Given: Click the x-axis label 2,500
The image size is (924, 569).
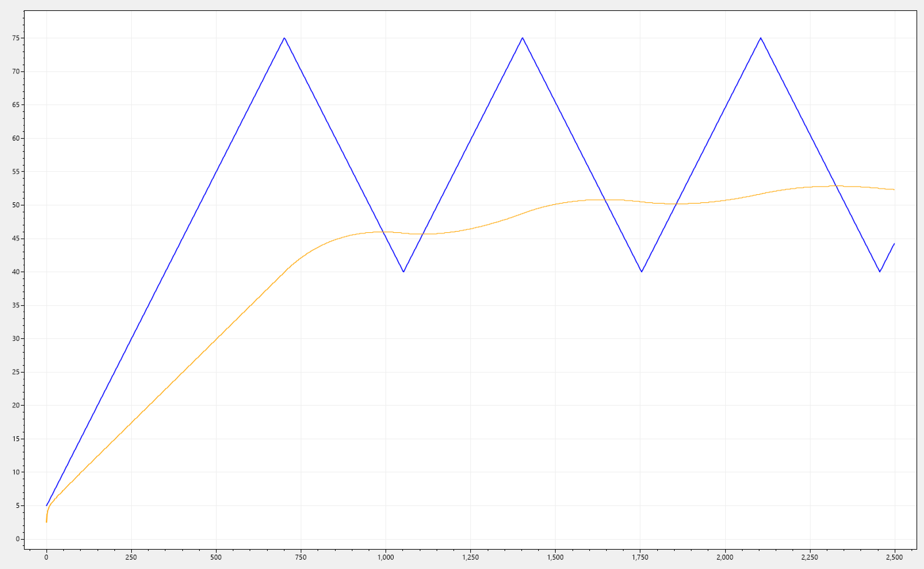Looking at the screenshot, I should (895, 557).
